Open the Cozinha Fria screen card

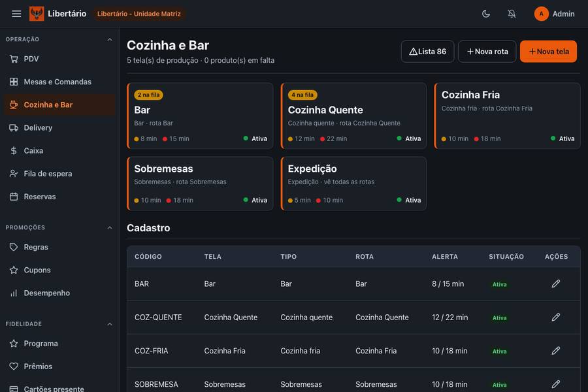click(x=508, y=116)
